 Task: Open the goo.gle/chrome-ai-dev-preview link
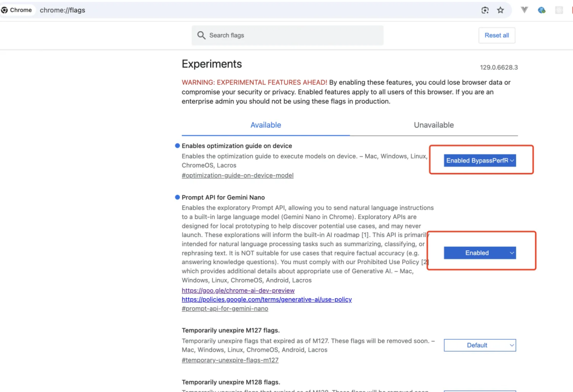click(x=238, y=291)
